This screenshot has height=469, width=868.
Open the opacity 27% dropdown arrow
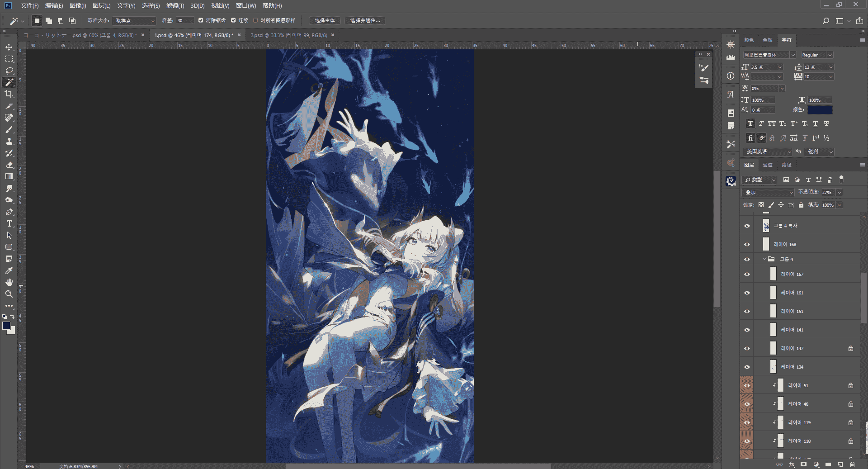click(x=840, y=192)
